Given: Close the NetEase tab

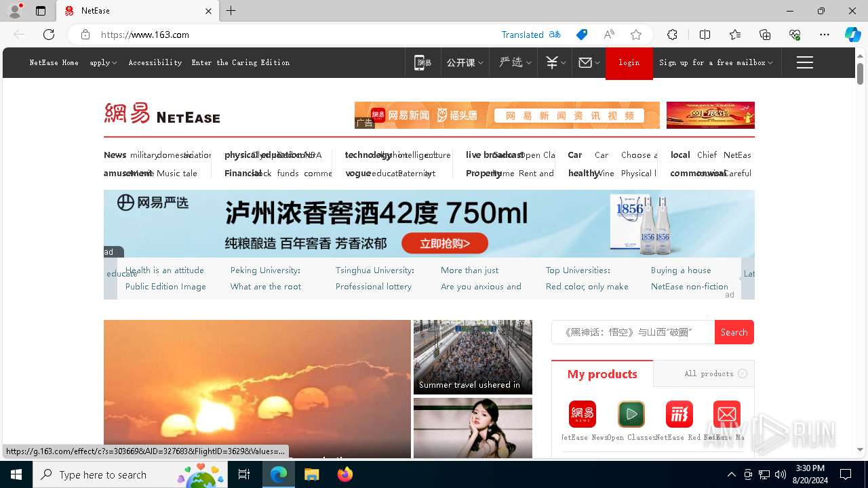Looking at the screenshot, I should 208,11.
